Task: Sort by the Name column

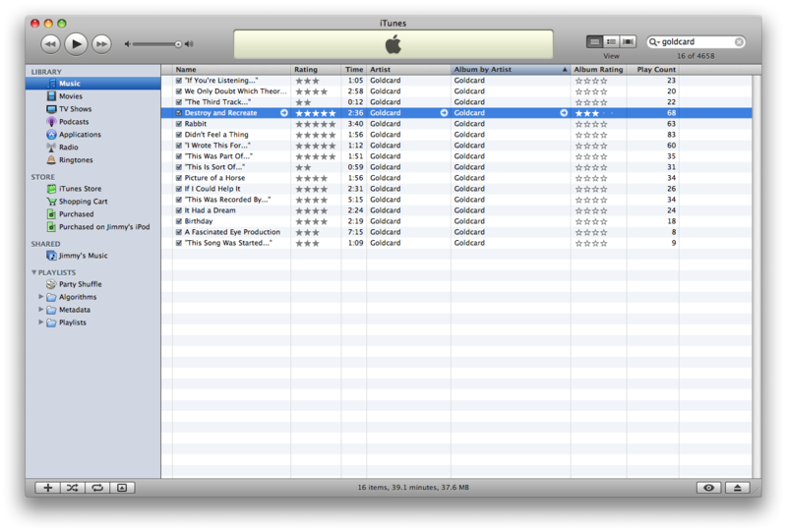Action: click(x=231, y=69)
